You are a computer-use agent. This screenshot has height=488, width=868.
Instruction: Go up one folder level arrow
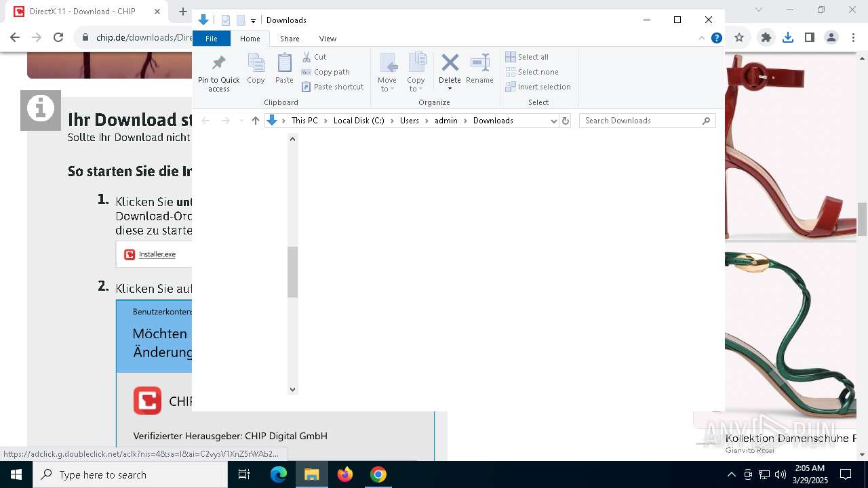tap(255, 121)
